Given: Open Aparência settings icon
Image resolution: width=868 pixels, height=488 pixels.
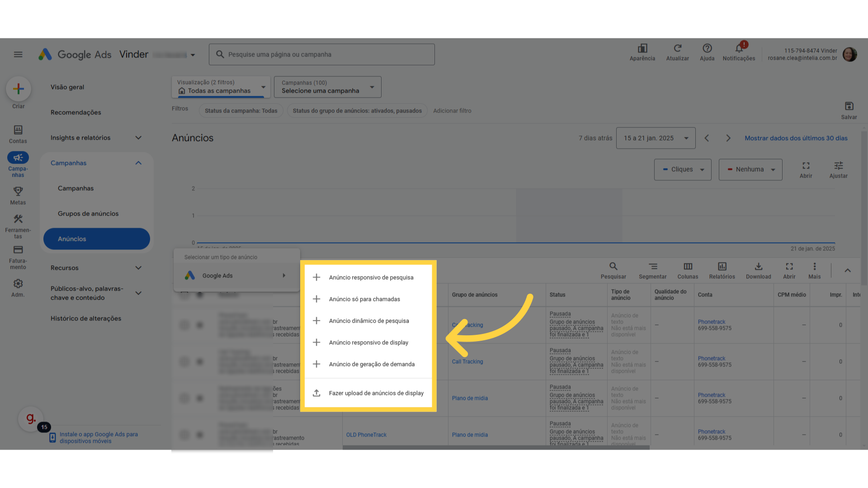Looking at the screenshot, I should pos(642,49).
